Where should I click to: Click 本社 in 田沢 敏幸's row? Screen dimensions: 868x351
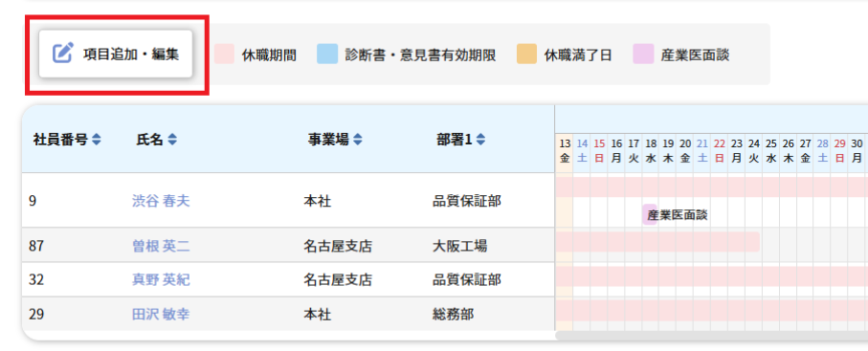pyautogui.click(x=317, y=315)
